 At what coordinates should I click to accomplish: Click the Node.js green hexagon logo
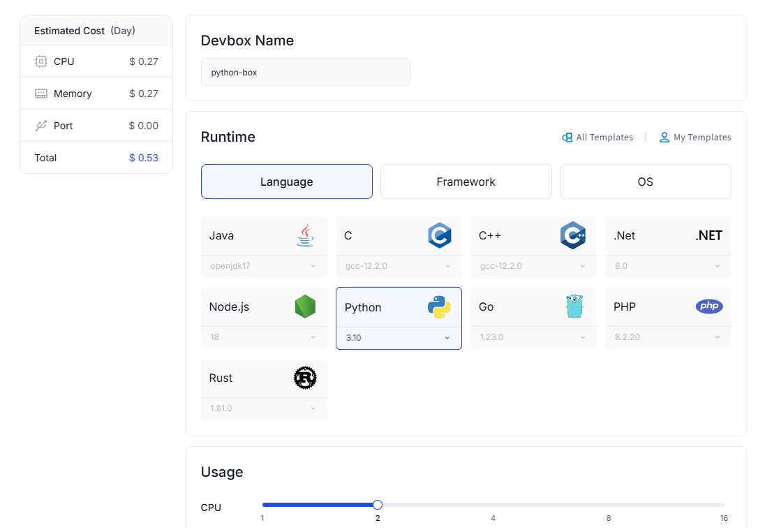(x=306, y=306)
